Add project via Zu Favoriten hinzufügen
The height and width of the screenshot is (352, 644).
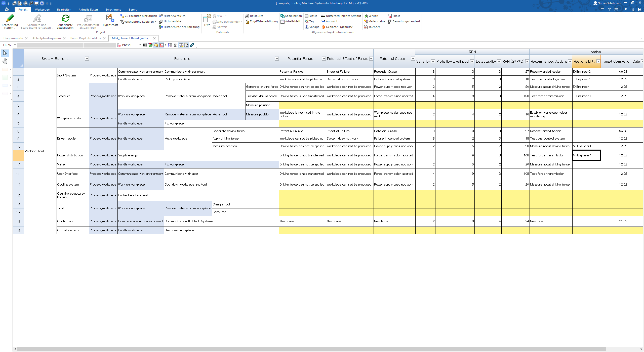click(x=139, y=16)
